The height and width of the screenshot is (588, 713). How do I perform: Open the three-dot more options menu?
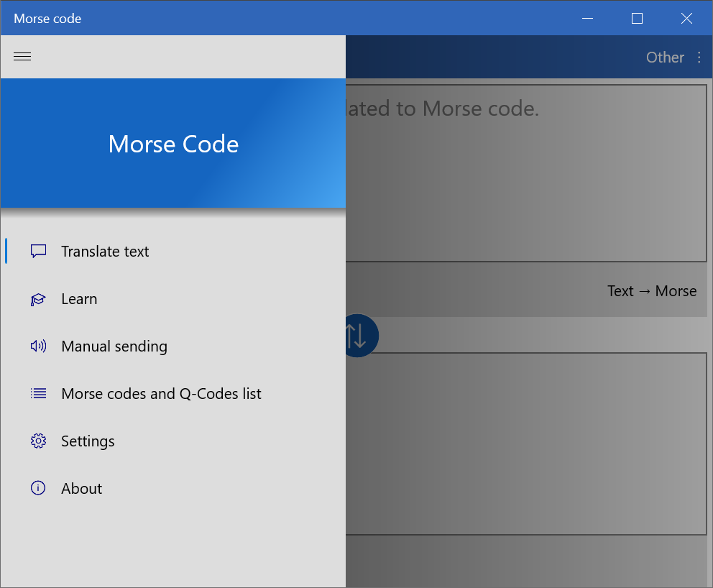coord(699,58)
